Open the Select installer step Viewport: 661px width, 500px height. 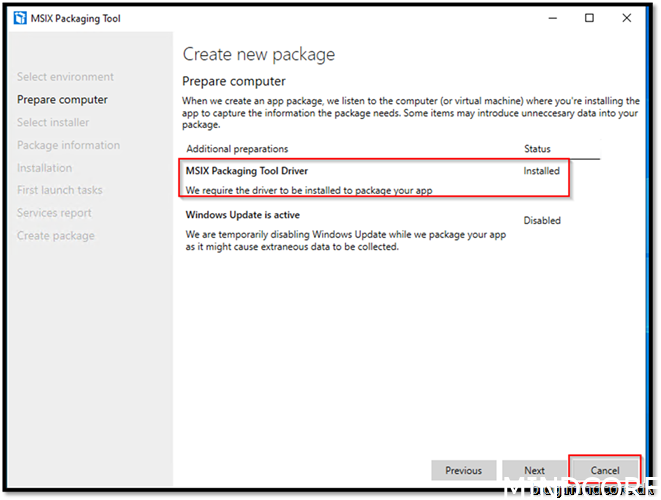pos(53,123)
